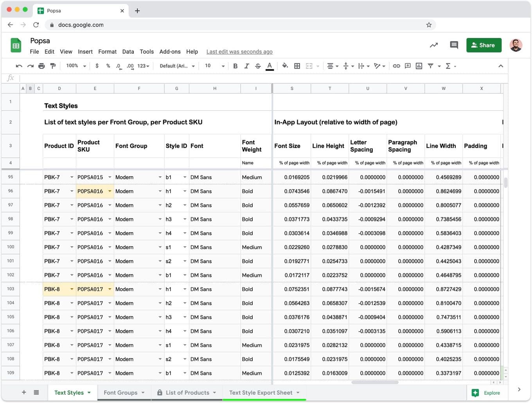Click the undo arrow

(x=19, y=66)
